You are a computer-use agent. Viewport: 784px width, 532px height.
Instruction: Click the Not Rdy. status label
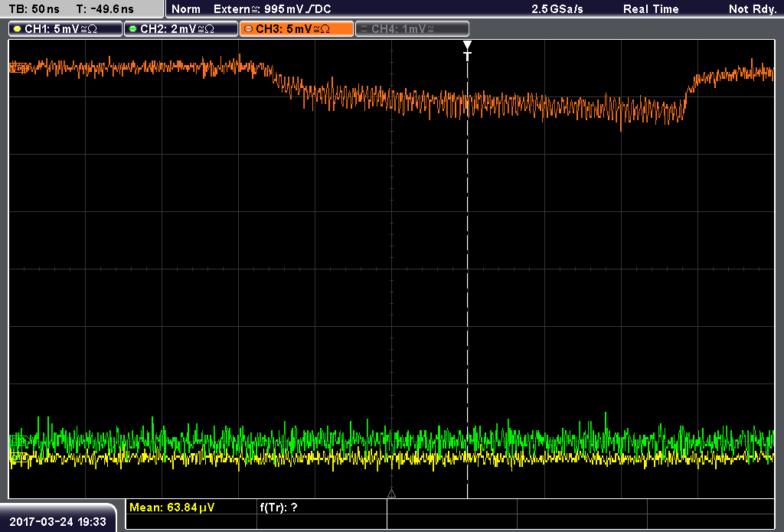click(x=753, y=9)
